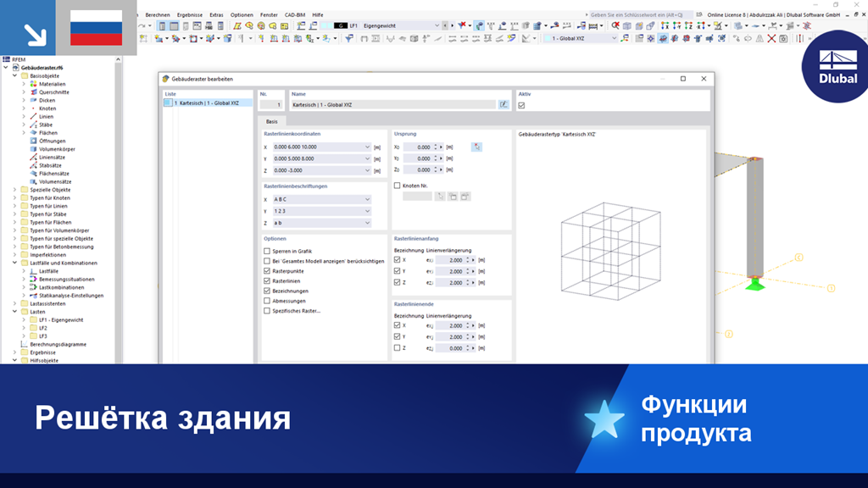The height and width of the screenshot is (488, 868).
Task: Click the yellow parallelogram surface icon in toolbar
Action: [x=237, y=25]
